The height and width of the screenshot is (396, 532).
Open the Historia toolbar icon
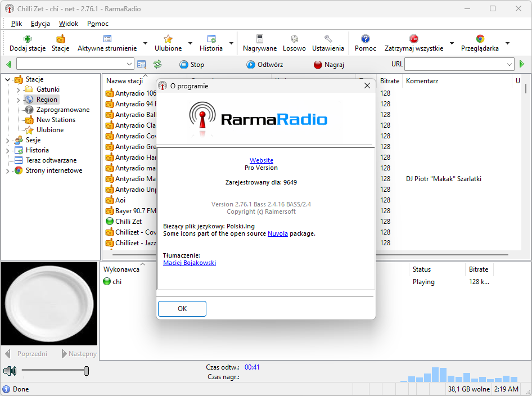click(211, 39)
